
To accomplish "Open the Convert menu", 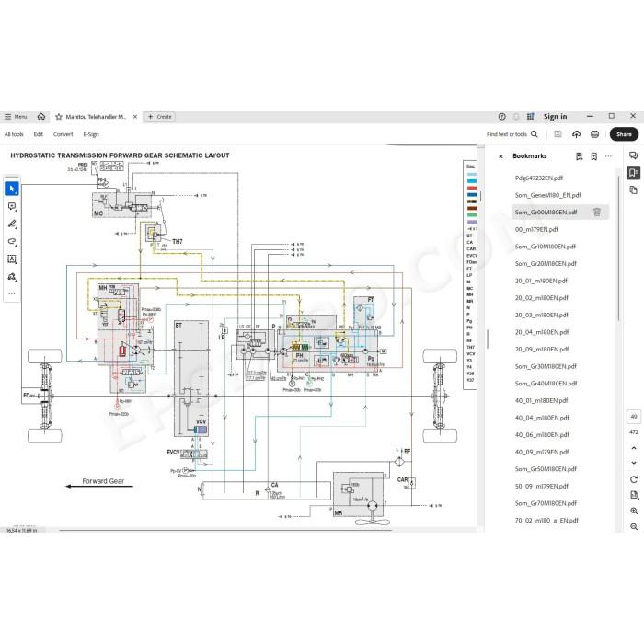I will click(x=63, y=134).
